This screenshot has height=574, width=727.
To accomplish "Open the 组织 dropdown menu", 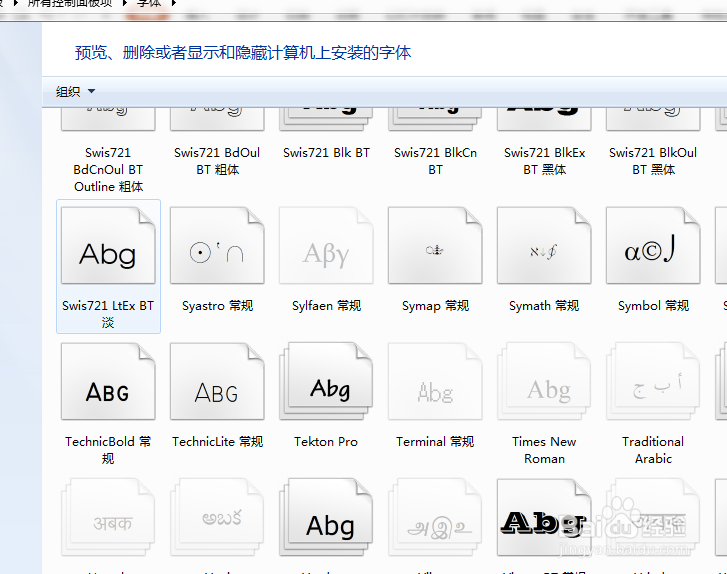I will (75, 91).
